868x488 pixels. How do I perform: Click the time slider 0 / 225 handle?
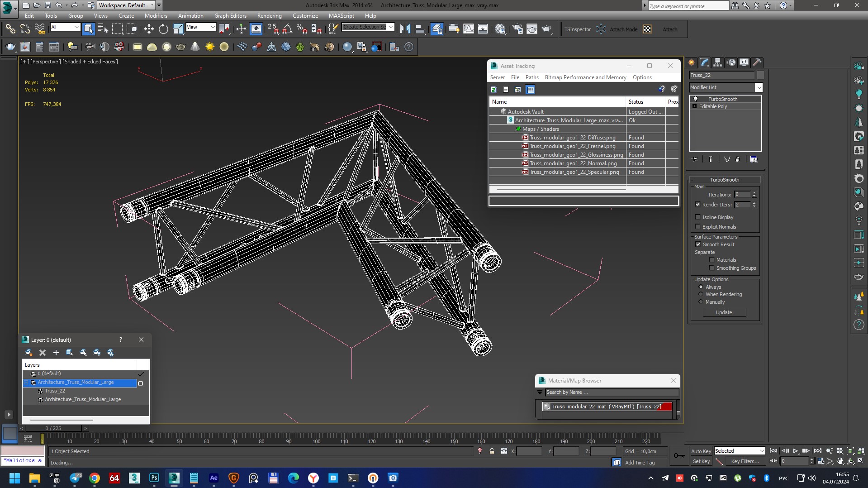coord(53,428)
